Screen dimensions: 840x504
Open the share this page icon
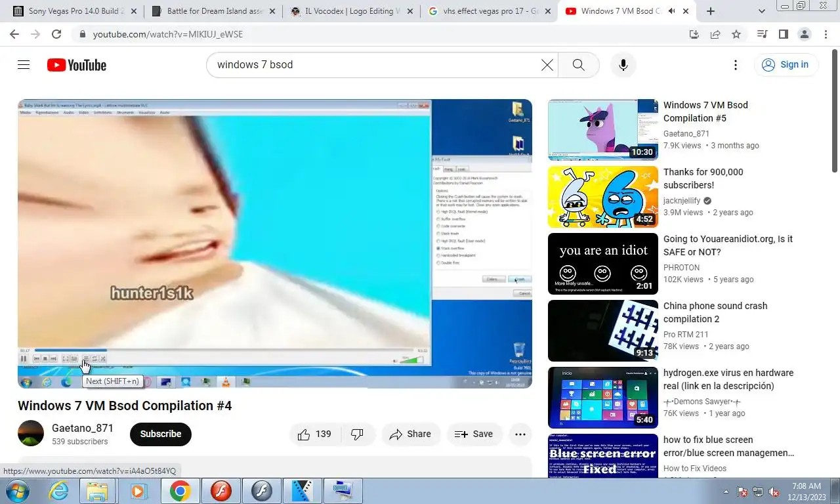tap(715, 34)
